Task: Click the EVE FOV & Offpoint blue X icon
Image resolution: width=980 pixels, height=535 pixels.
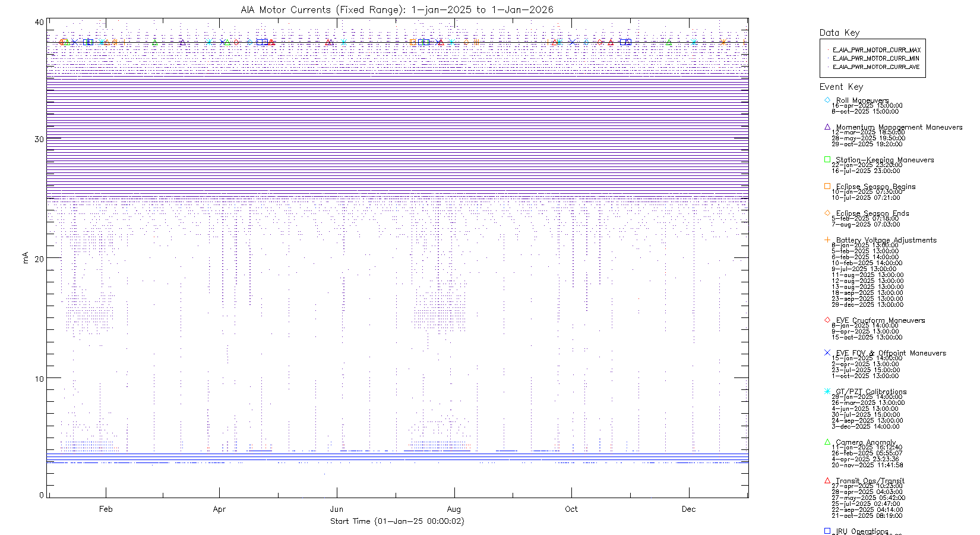Action: pyautogui.click(x=827, y=353)
